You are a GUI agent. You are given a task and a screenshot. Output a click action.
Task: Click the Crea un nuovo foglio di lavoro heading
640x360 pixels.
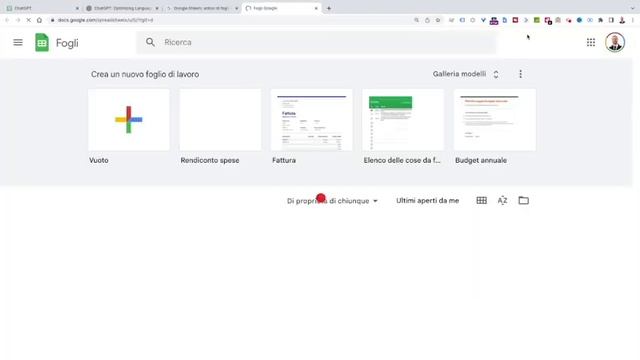pos(145,74)
